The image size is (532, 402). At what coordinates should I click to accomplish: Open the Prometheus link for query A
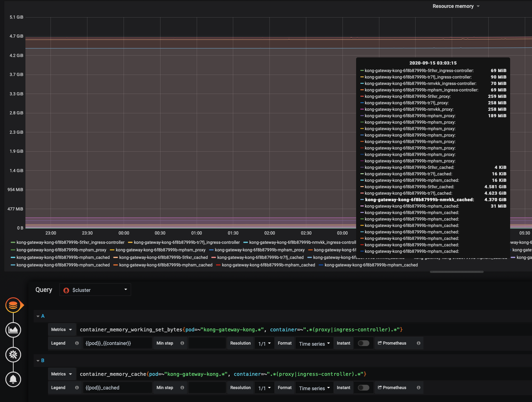point(392,343)
